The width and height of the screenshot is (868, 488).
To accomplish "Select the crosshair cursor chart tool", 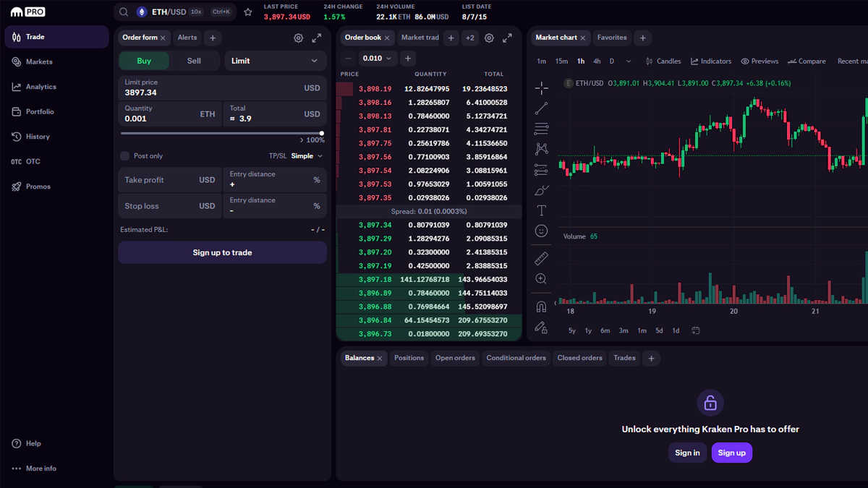I will (541, 88).
